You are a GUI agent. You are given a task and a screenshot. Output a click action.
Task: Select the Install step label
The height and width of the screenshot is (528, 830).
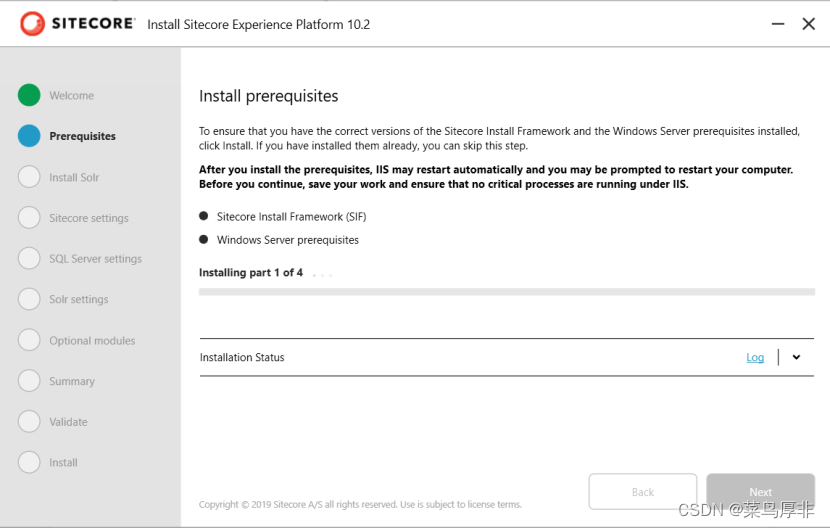point(63,463)
